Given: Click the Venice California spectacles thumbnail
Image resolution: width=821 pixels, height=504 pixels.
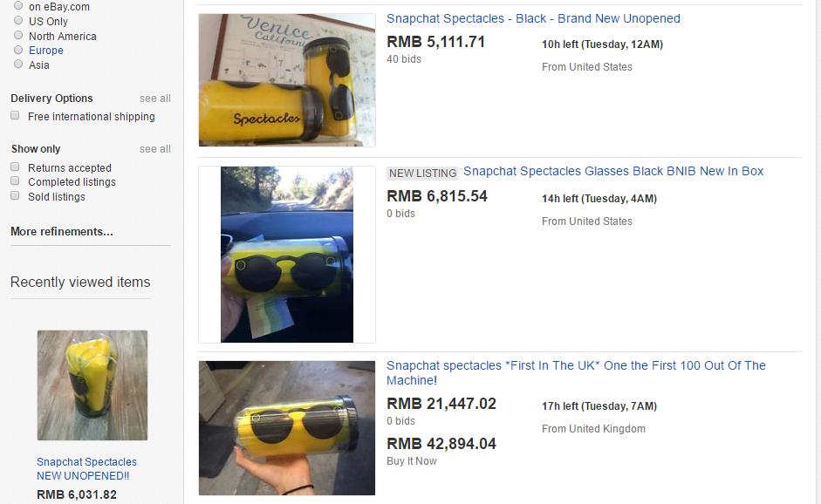Looking at the screenshot, I should [x=287, y=80].
